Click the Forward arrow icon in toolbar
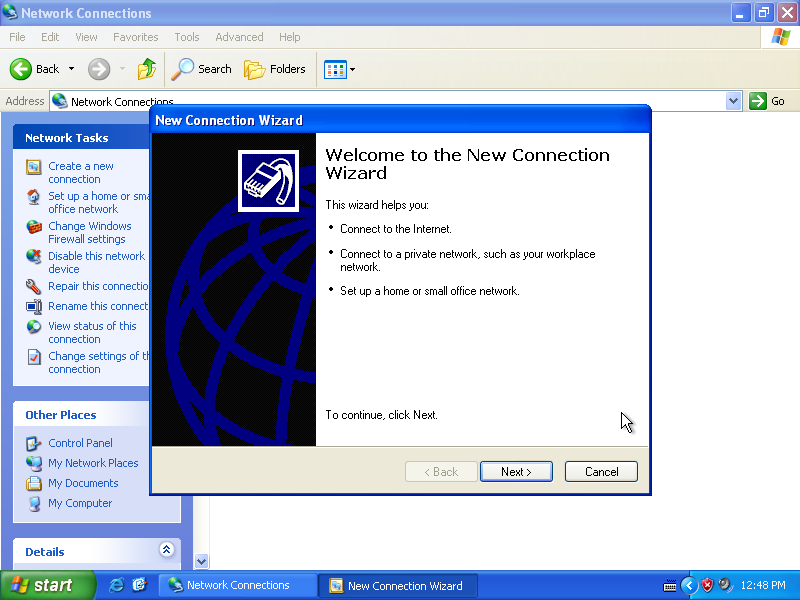The image size is (800, 600). (x=98, y=69)
